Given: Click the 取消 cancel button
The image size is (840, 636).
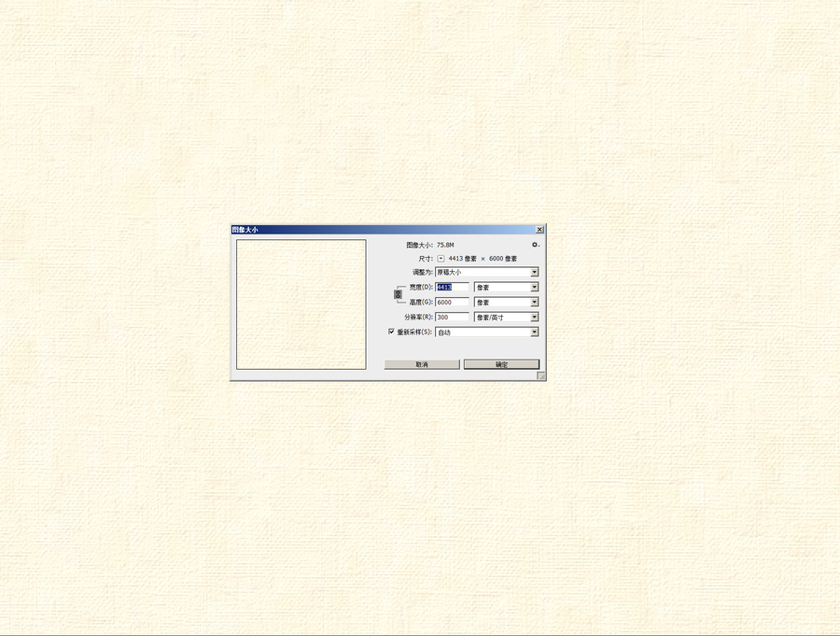Looking at the screenshot, I should pos(422,364).
